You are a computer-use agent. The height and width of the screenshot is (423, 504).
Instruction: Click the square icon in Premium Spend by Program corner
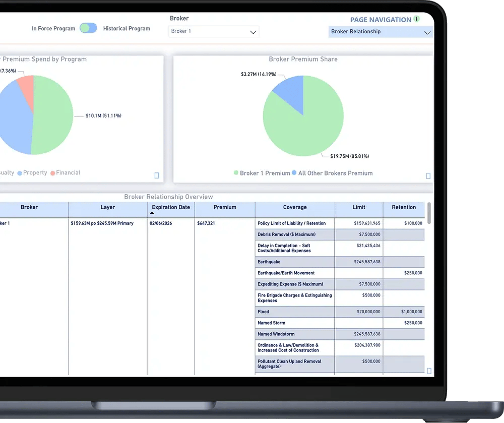tap(157, 175)
